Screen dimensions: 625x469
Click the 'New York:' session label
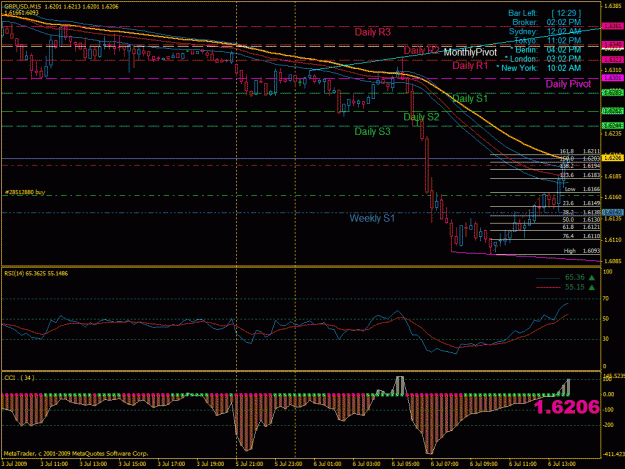519,68
